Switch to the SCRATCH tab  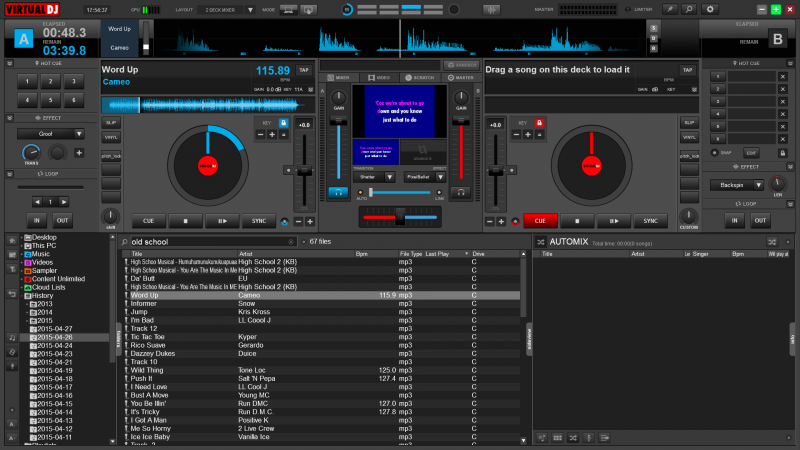coord(419,77)
